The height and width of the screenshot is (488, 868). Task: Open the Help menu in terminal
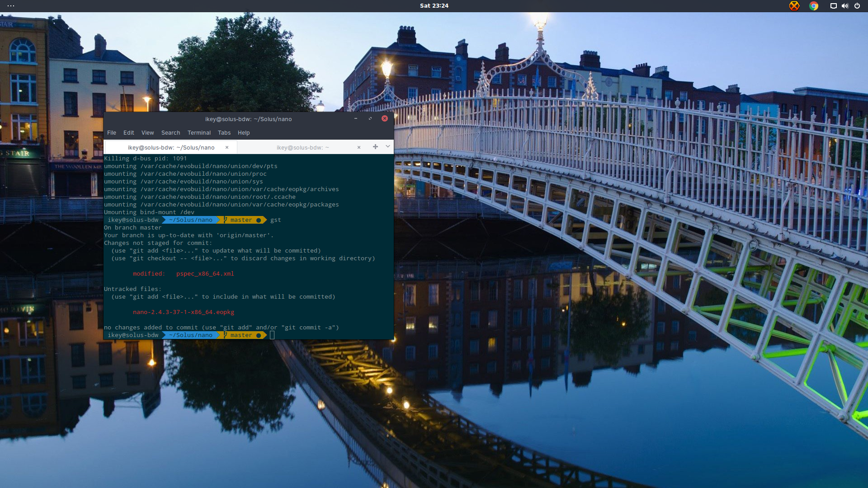point(244,133)
